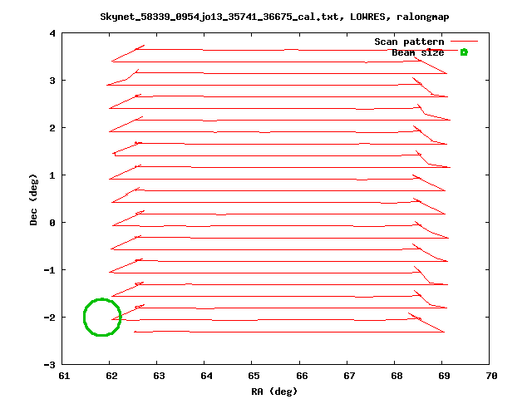The image size is (532, 399).
Task: Click the x-axis tick label 65
Action: pyautogui.click(x=254, y=376)
